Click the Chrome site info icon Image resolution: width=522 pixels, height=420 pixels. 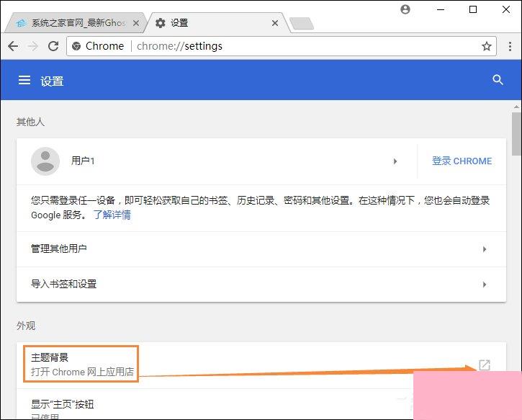tap(76, 46)
